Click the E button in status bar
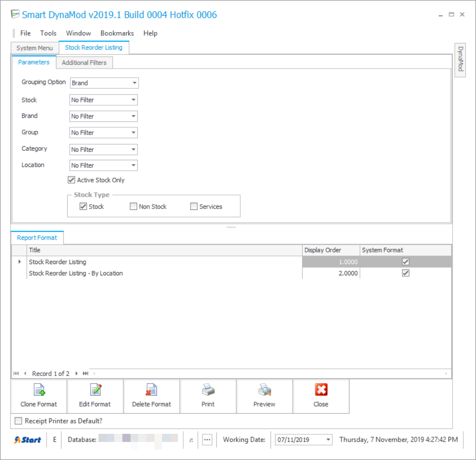The height and width of the screenshot is (460, 476). pyautogui.click(x=55, y=440)
